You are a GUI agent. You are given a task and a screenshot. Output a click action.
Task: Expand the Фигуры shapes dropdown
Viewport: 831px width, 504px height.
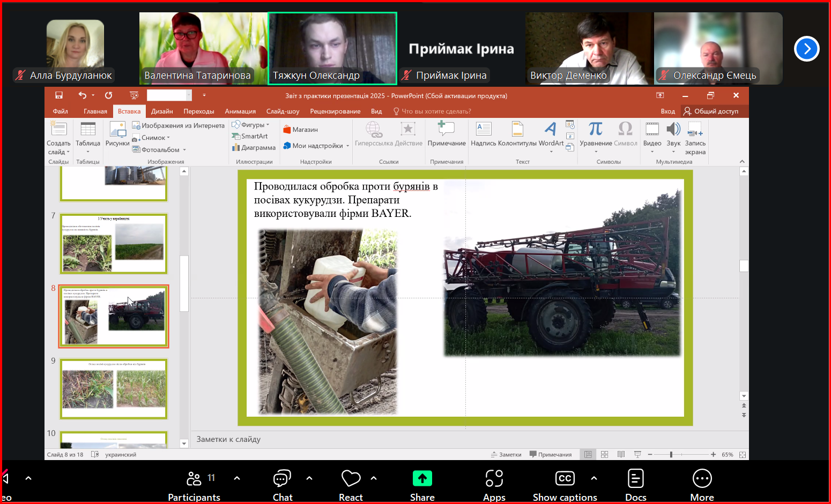click(x=268, y=125)
